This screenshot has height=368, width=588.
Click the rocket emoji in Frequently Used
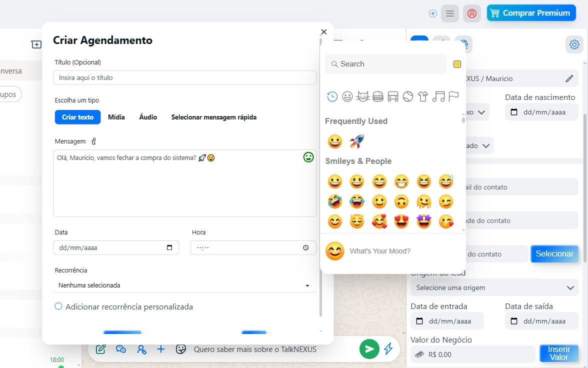(x=356, y=141)
